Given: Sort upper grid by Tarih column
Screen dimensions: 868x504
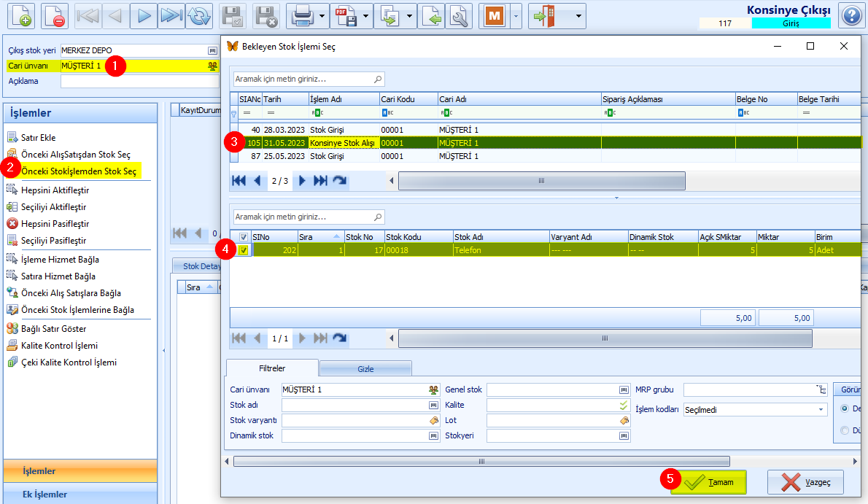Looking at the screenshot, I should pos(285,99).
